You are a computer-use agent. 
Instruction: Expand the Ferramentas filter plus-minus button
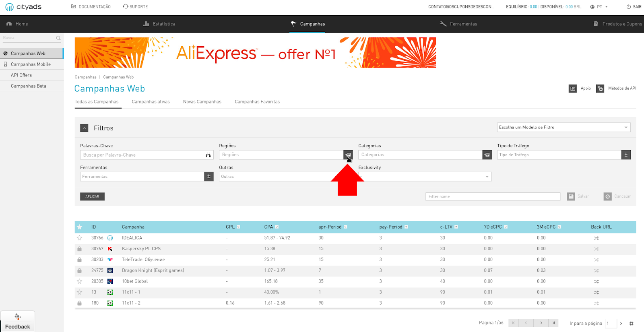click(x=209, y=176)
